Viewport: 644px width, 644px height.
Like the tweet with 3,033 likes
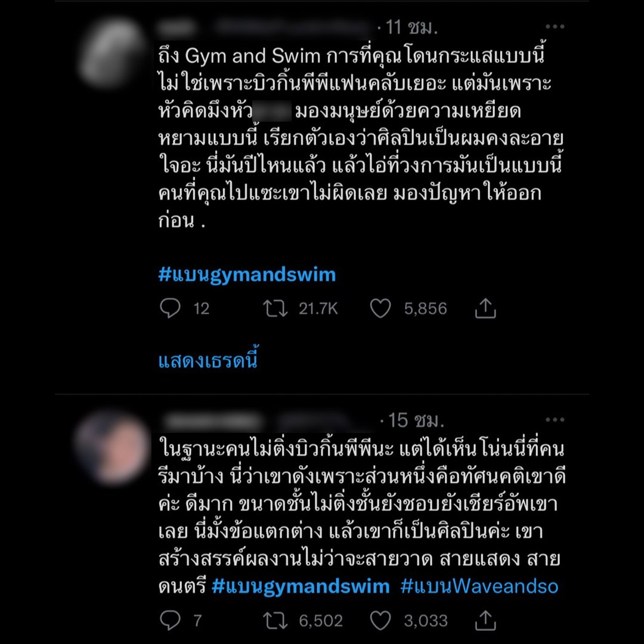pyautogui.click(x=380, y=620)
